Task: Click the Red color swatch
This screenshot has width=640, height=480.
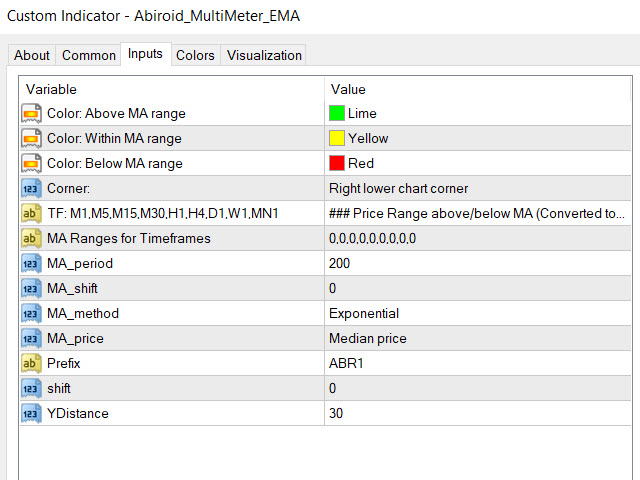Action: 337,163
